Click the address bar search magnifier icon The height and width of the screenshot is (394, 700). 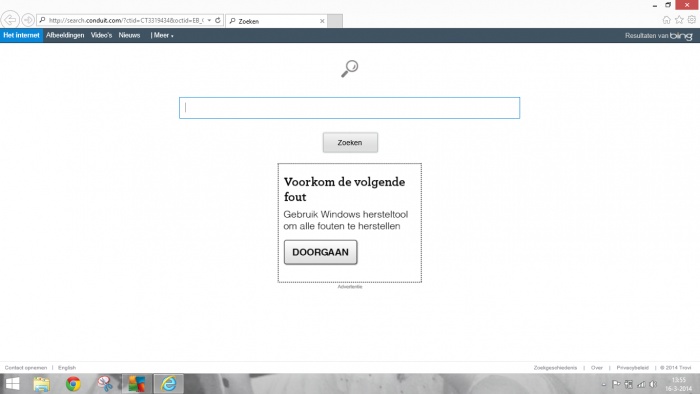tap(42, 20)
